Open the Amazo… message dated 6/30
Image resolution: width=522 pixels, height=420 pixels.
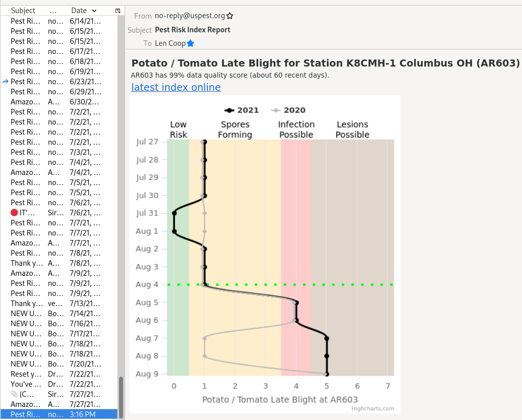(59, 102)
